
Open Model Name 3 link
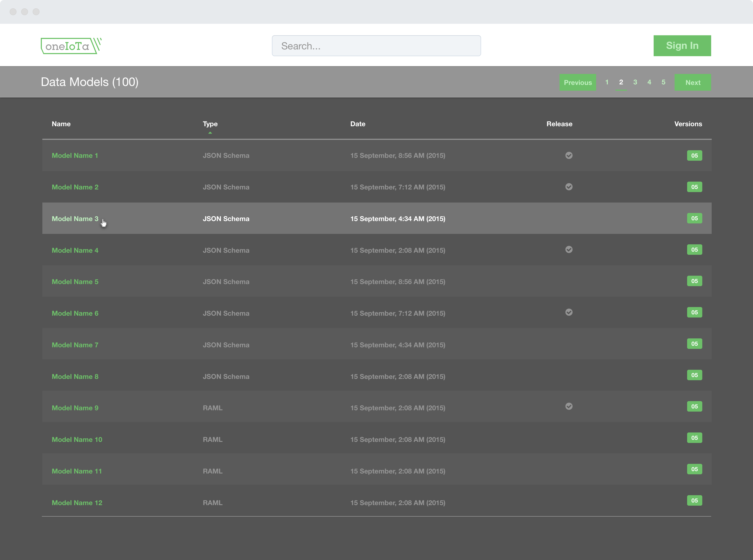75,219
